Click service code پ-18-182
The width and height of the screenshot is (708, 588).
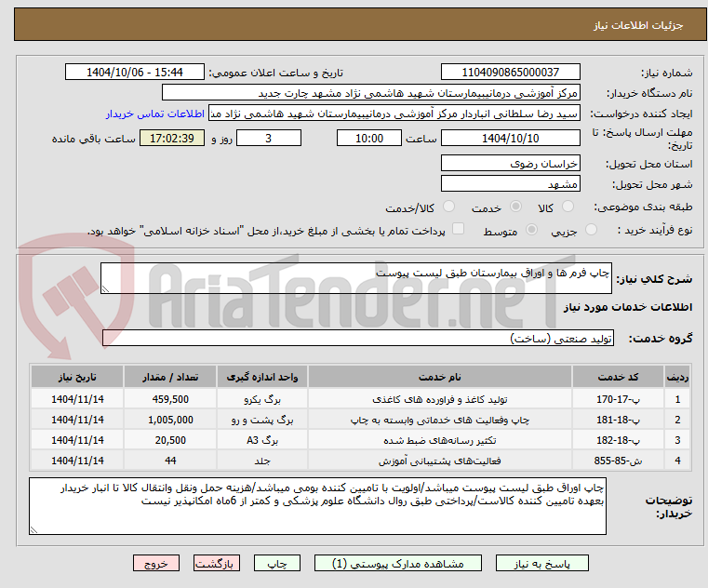click(x=618, y=440)
